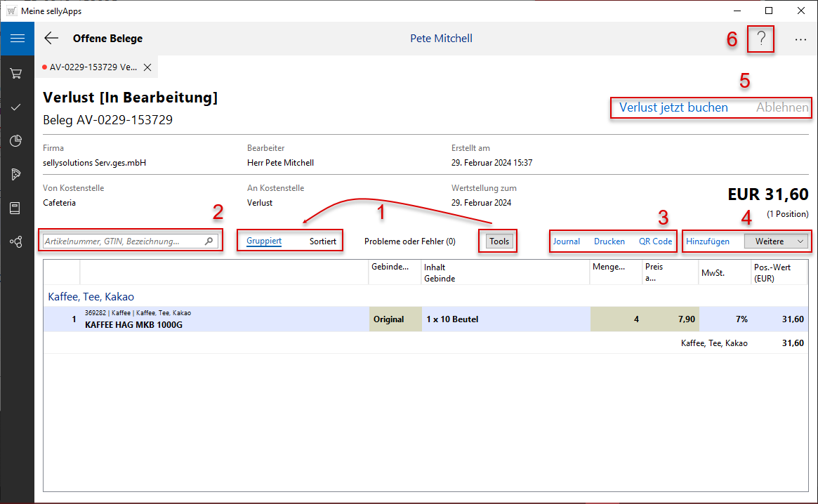The height and width of the screenshot is (504, 818).
Task: Click the play-triangle sidebar icon
Action: pos(16,174)
